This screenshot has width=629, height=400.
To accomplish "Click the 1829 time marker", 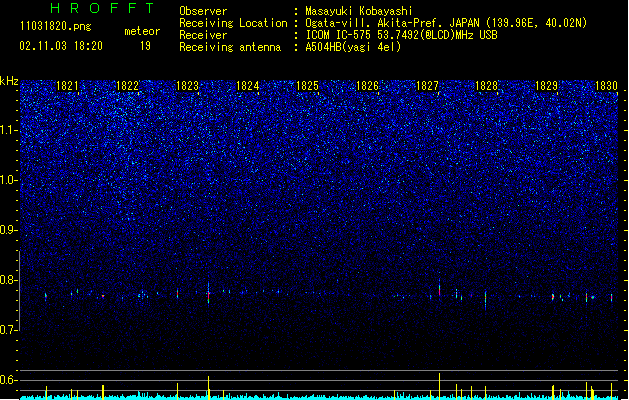I will tap(546, 86).
